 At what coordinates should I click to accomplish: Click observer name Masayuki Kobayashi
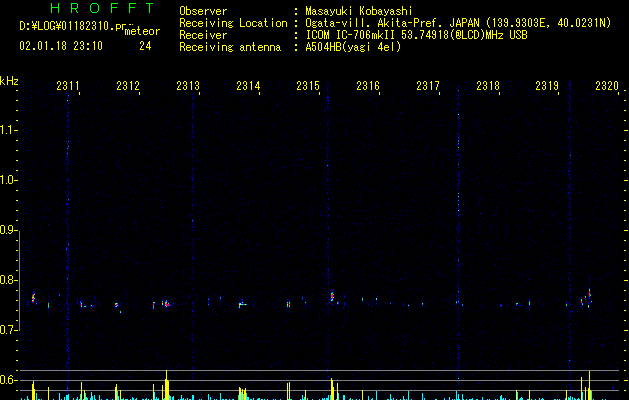(359, 11)
